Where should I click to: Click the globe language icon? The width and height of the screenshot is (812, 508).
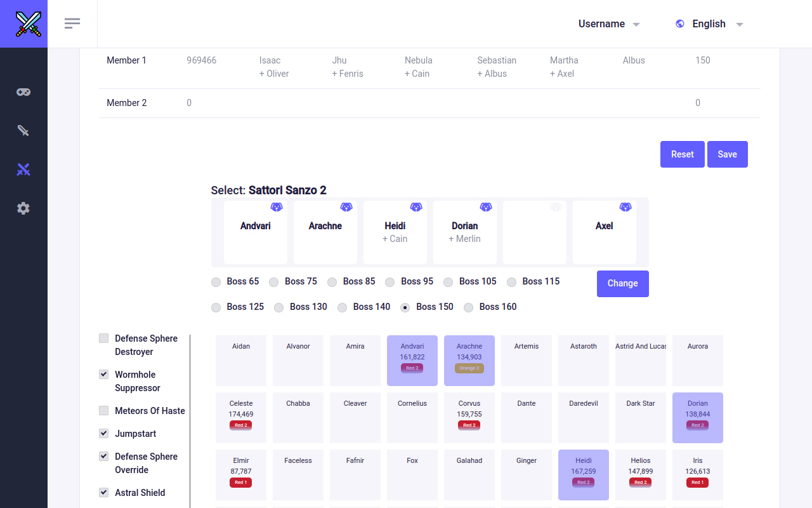coord(680,23)
